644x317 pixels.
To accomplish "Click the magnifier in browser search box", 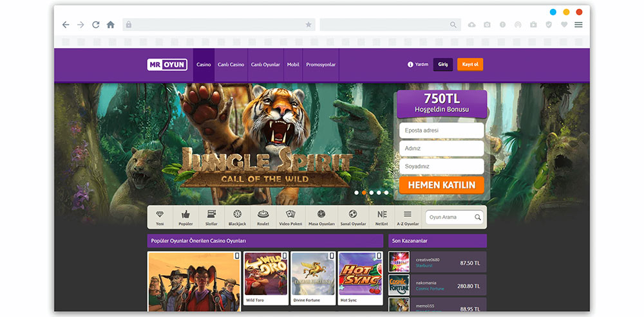I will (x=453, y=24).
